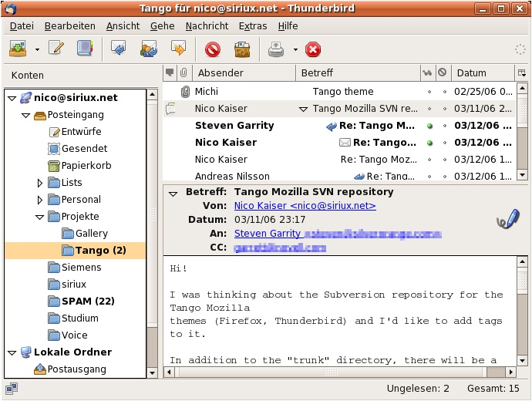The height and width of the screenshot is (401, 532).
Task: Open column picker icon
Action: point(522,72)
